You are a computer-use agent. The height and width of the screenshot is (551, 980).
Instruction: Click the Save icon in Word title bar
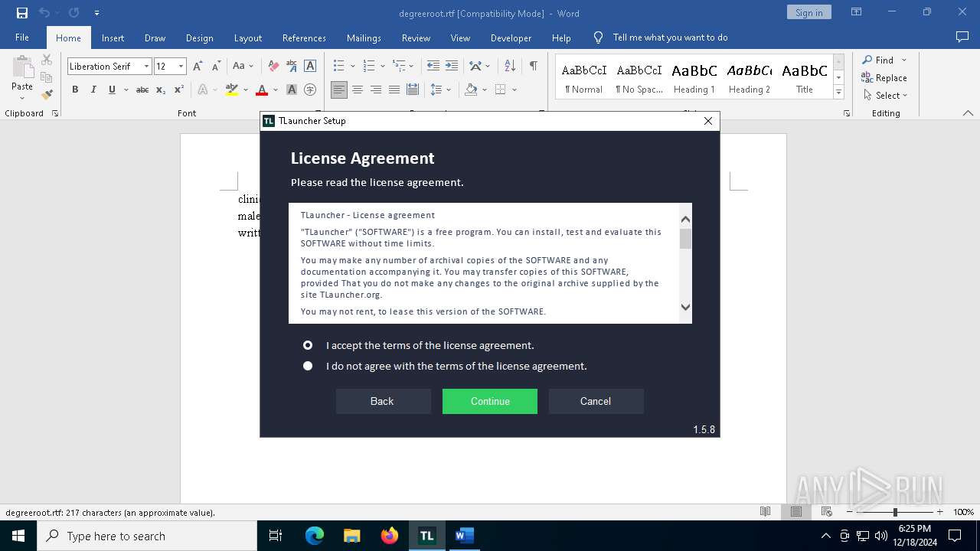point(22,13)
